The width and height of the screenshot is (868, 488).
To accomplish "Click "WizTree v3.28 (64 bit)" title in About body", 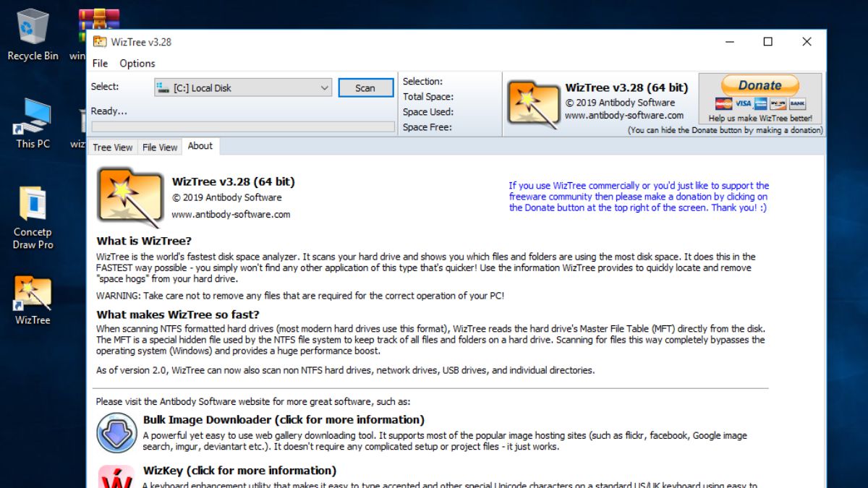I will (x=234, y=181).
